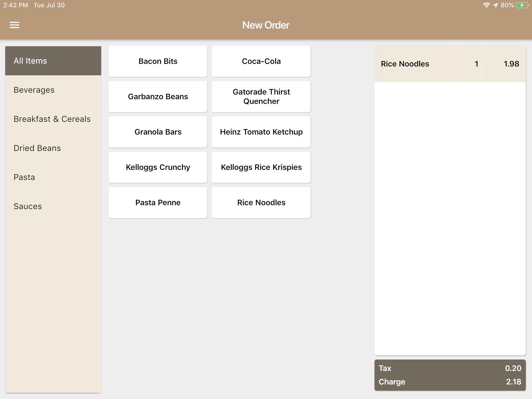Select Rice Noodles product tile
The width and height of the screenshot is (532, 399).
(261, 202)
